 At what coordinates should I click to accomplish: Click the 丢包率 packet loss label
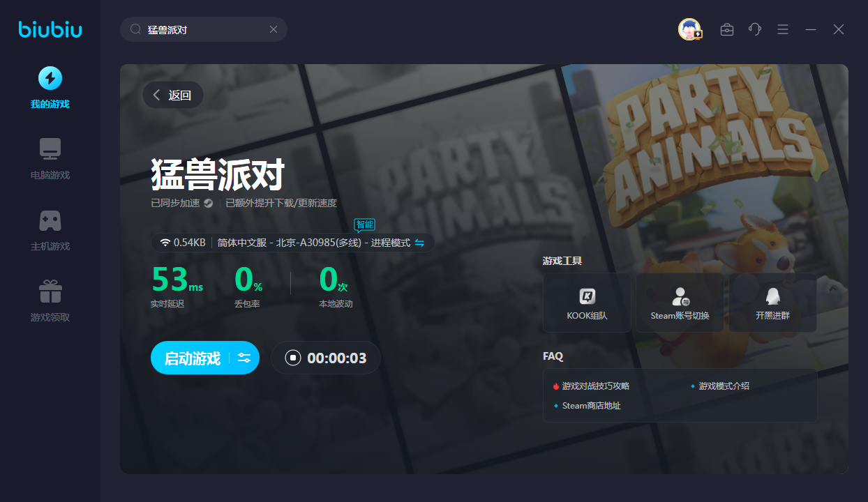tap(247, 304)
